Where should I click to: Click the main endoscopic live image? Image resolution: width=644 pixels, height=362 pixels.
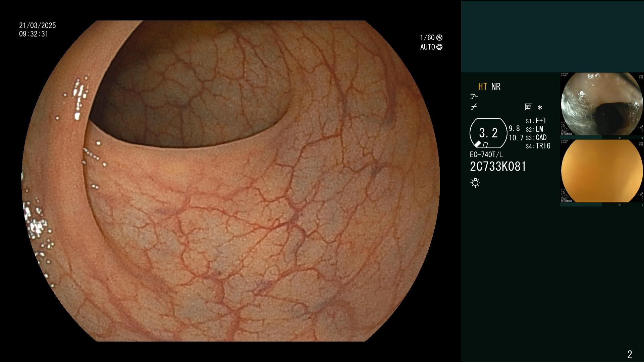coord(231,181)
